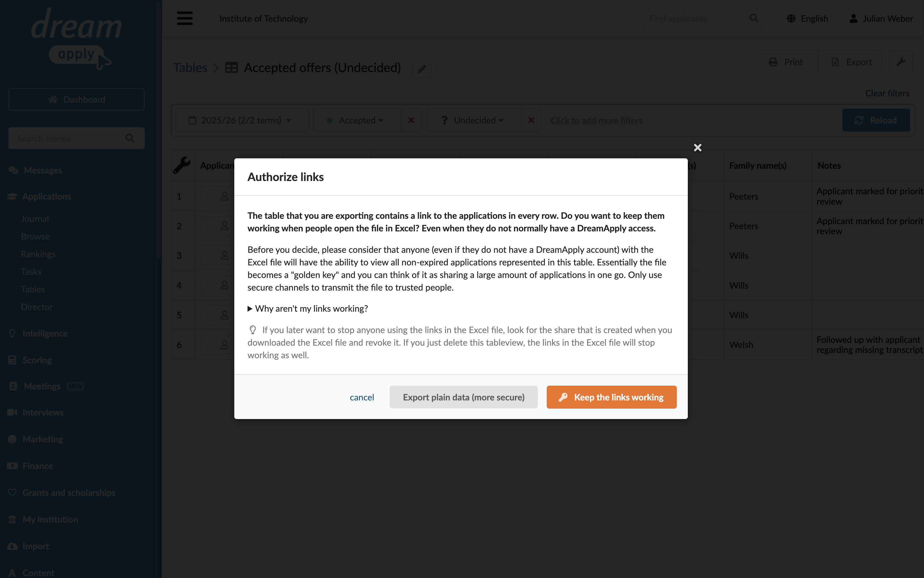Image resolution: width=924 pixels, height=578 pixels.
Task: Click the Find applicants search magnifier
Action: pyautogui.click(x=754, y=18)
